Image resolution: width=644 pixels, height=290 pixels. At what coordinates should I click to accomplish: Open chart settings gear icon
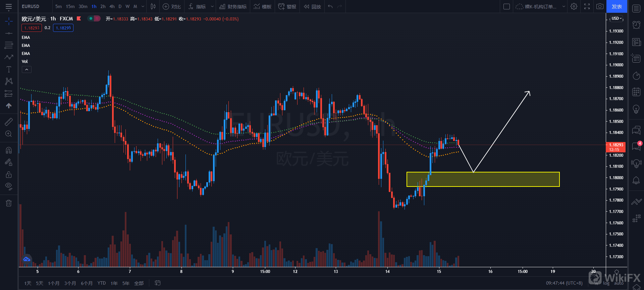[x=574, y=6]
